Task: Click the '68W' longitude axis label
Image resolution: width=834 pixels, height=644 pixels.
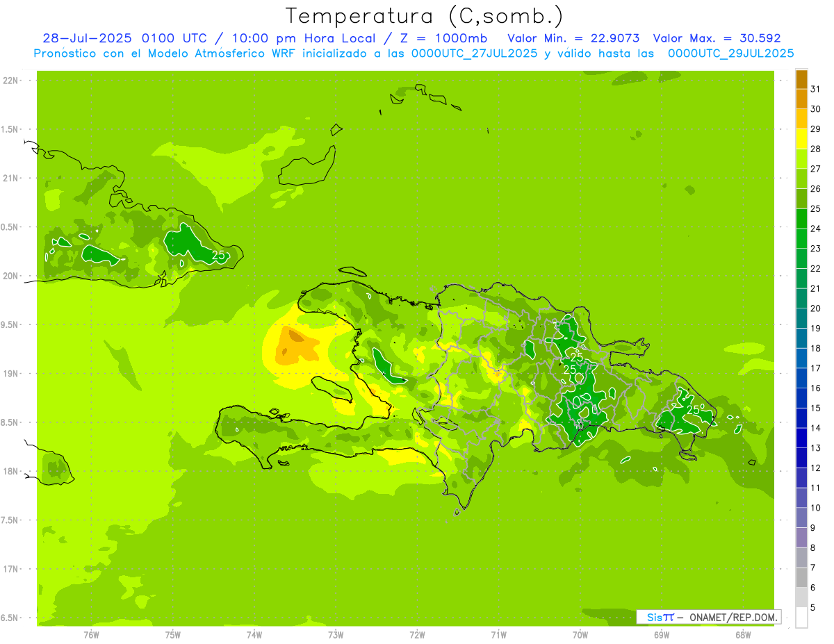Action: click(x=743, y=635)
